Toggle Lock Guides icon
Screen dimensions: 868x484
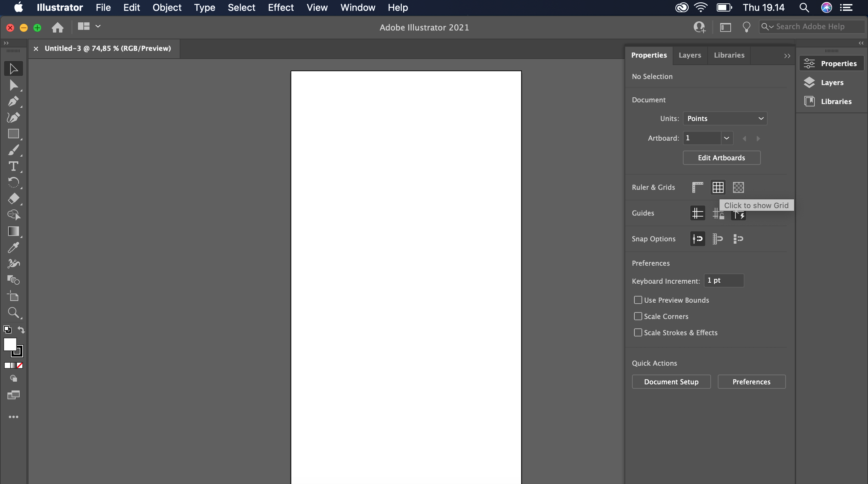(x=718, y=214)
